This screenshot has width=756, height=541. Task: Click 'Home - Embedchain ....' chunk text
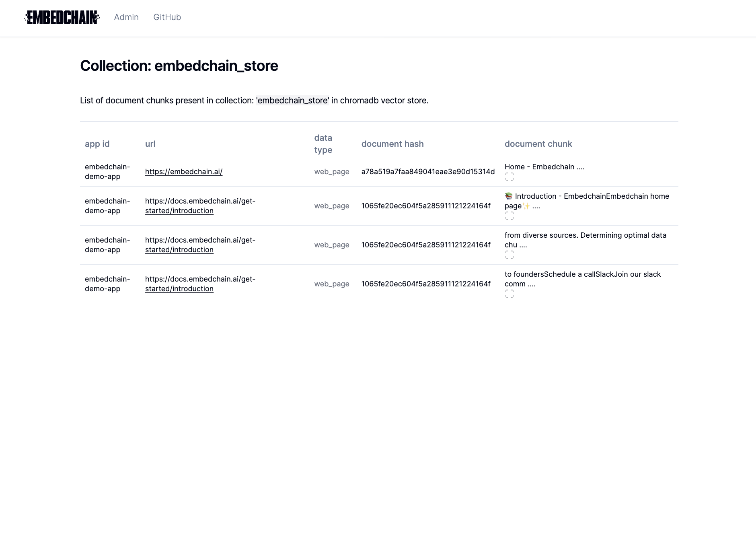[x=544, y=167]
